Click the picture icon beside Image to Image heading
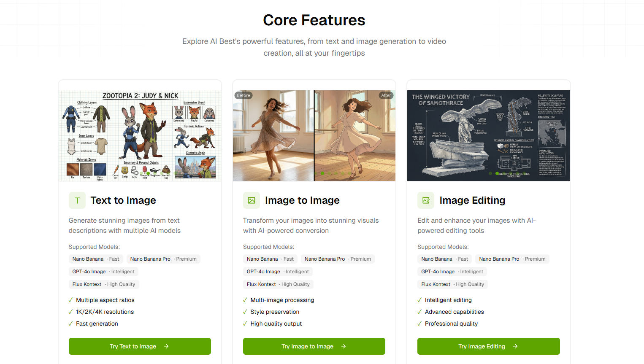 pyautogui.click(x=252, y=200)
